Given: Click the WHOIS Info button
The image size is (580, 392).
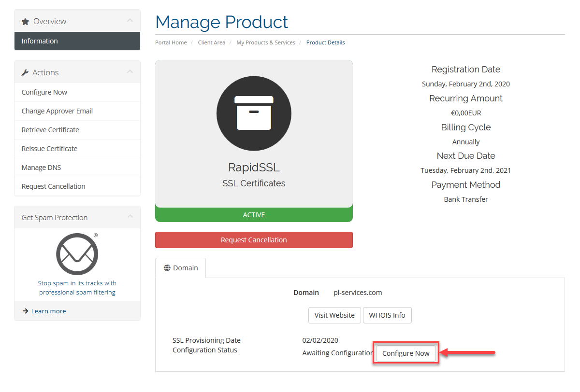Looking at the screenshot, I should click(387, 315).
